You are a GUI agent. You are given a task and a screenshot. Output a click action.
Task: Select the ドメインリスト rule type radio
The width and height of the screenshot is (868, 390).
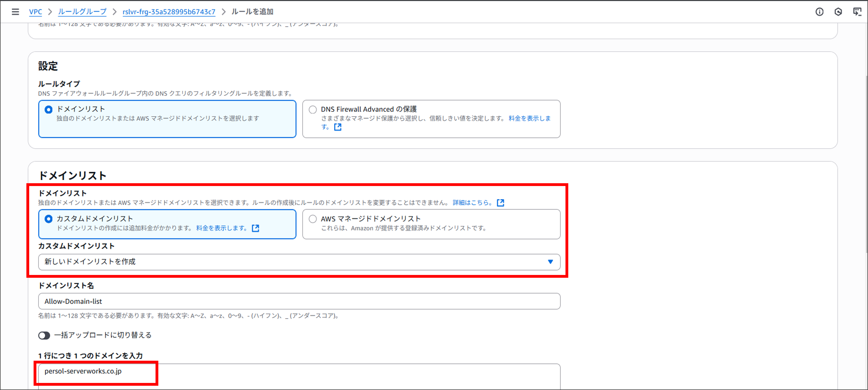[49, 109]
